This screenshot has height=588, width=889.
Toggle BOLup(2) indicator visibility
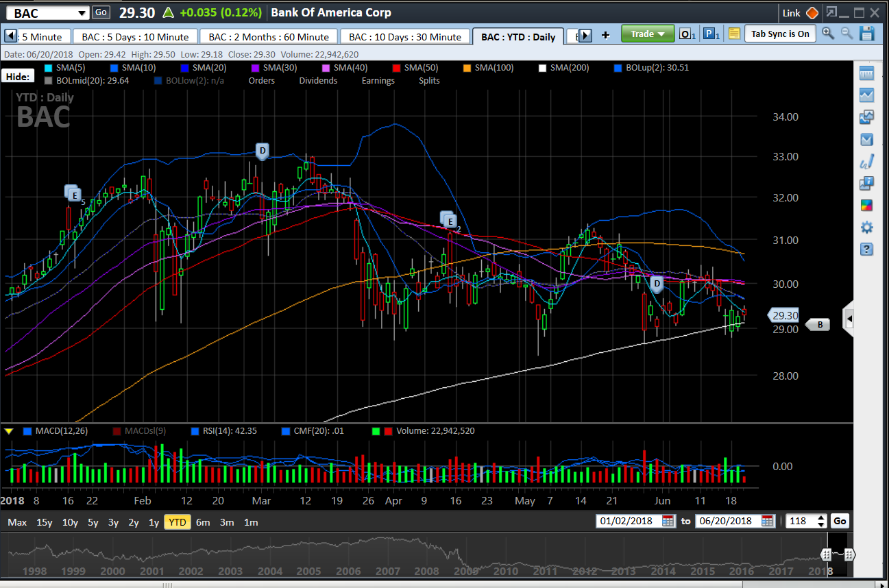[652, 68]
